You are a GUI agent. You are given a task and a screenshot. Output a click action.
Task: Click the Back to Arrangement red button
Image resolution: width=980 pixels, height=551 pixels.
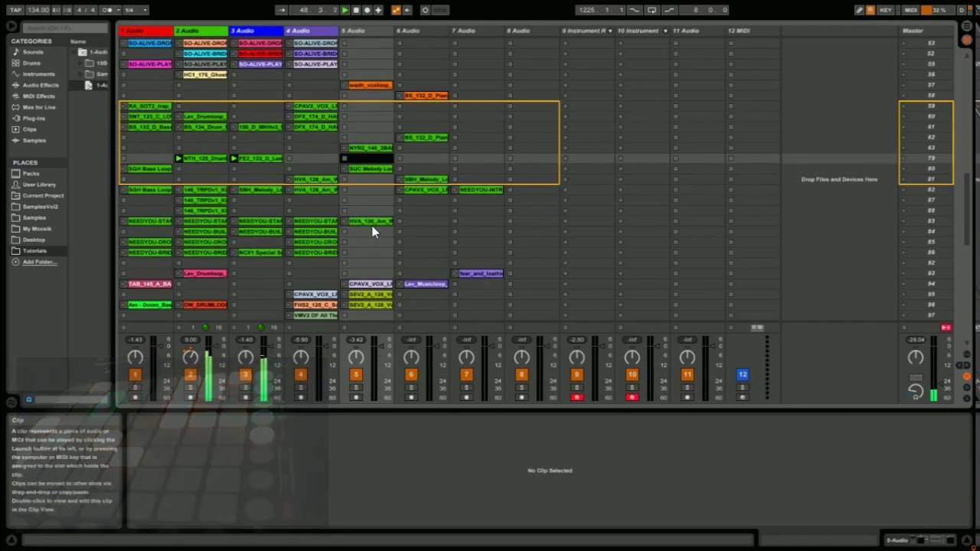[946, 328]
